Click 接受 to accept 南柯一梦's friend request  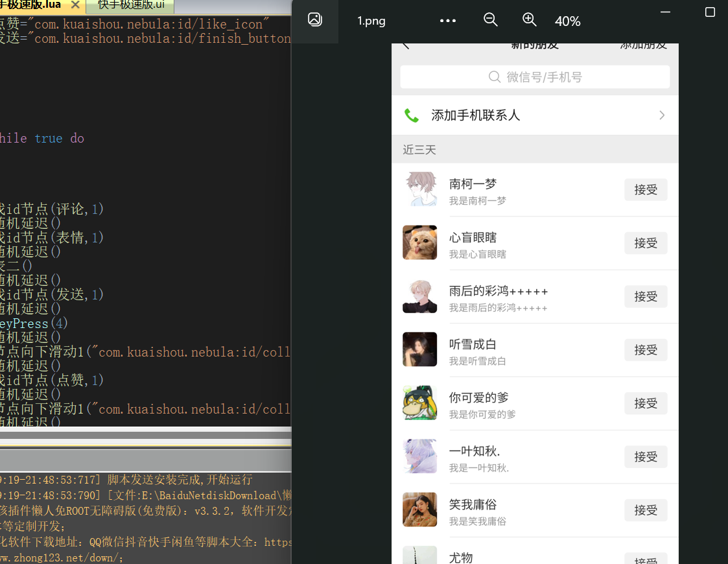tap(646, 189)
